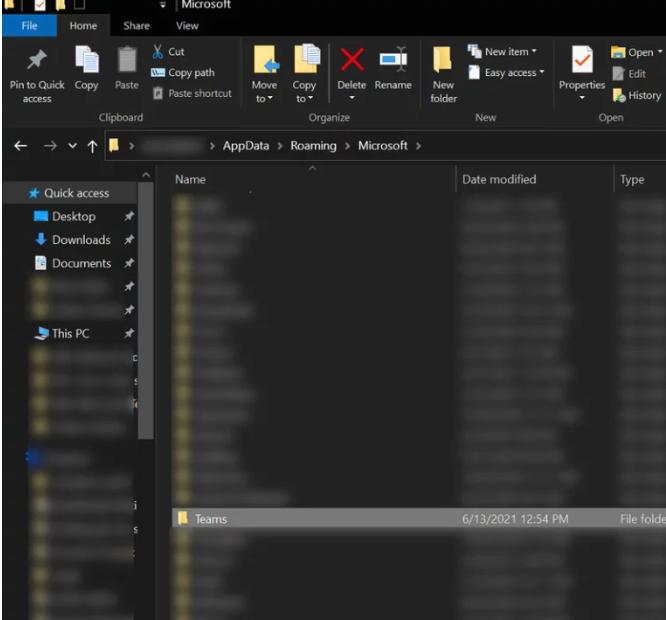The image size is (666, 620).
Task: Expand chevron after Microsoft in path
Action: (x=418, y=146)
